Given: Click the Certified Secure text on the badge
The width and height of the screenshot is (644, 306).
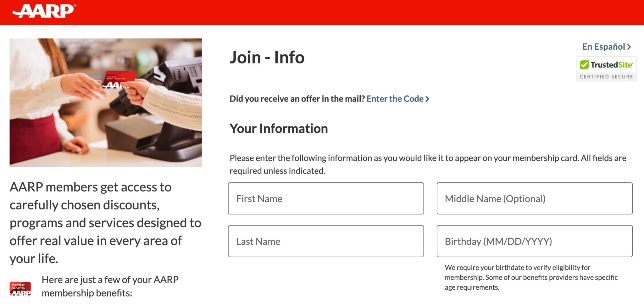Looking at the screenshot, I should 606,77.
